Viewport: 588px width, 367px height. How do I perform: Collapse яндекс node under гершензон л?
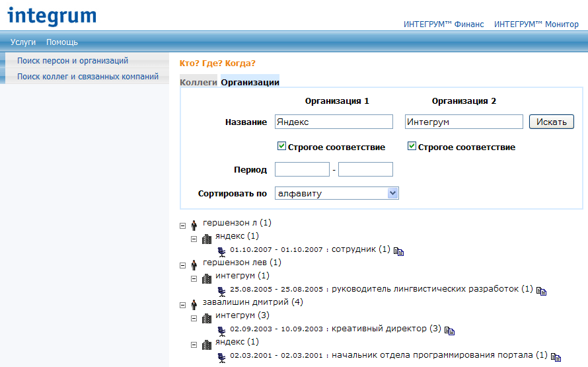click(194, 239)
